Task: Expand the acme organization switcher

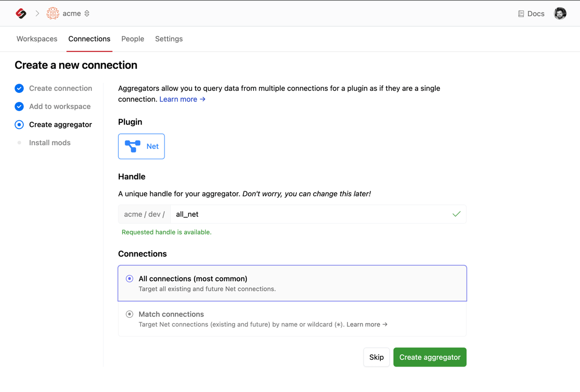Action: (x=87, y=13)
